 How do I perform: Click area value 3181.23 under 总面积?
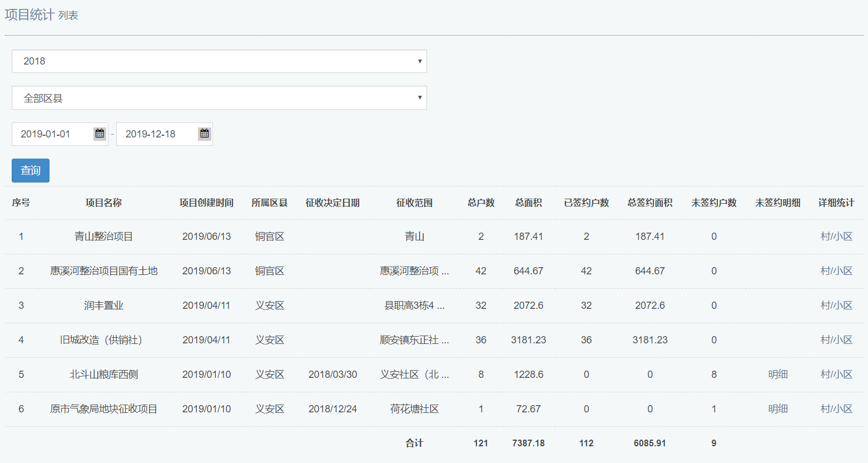(x=528, y=340)
